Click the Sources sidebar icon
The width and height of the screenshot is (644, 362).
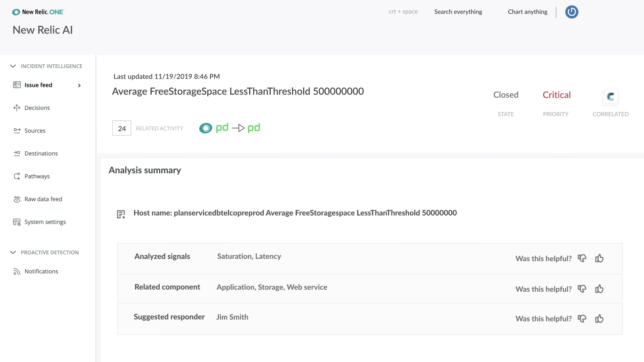[x=17, y=131]
